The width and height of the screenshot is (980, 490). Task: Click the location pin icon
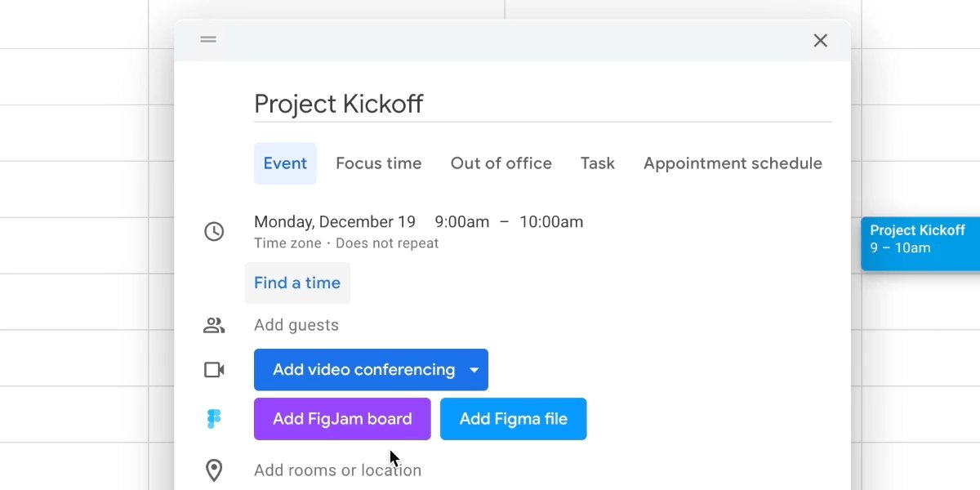pos(214,470)
